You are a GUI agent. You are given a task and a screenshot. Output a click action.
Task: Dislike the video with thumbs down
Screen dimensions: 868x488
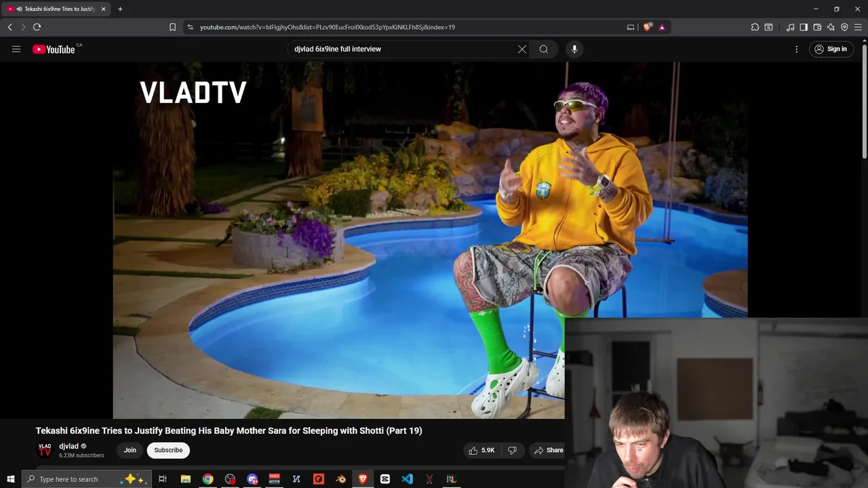coord(513,450)
